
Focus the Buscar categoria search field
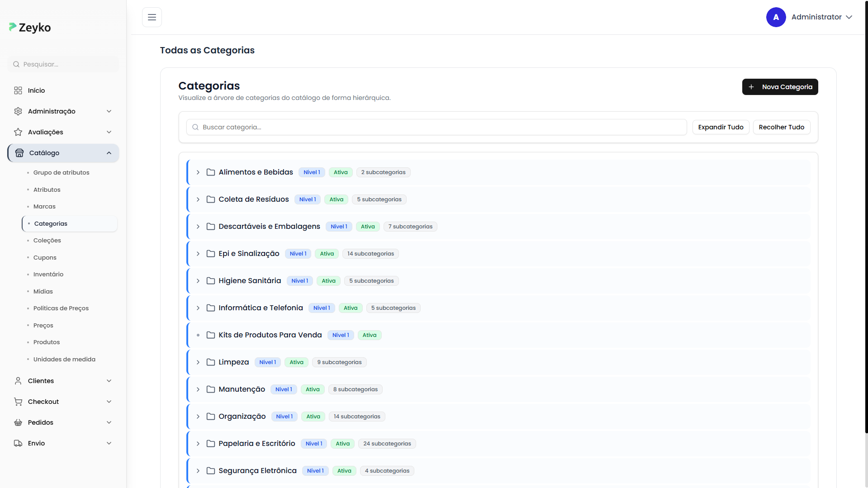[436, 127]
